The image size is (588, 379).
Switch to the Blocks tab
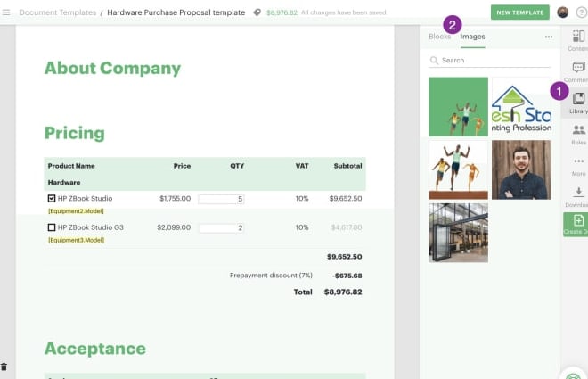coord(439,37)
